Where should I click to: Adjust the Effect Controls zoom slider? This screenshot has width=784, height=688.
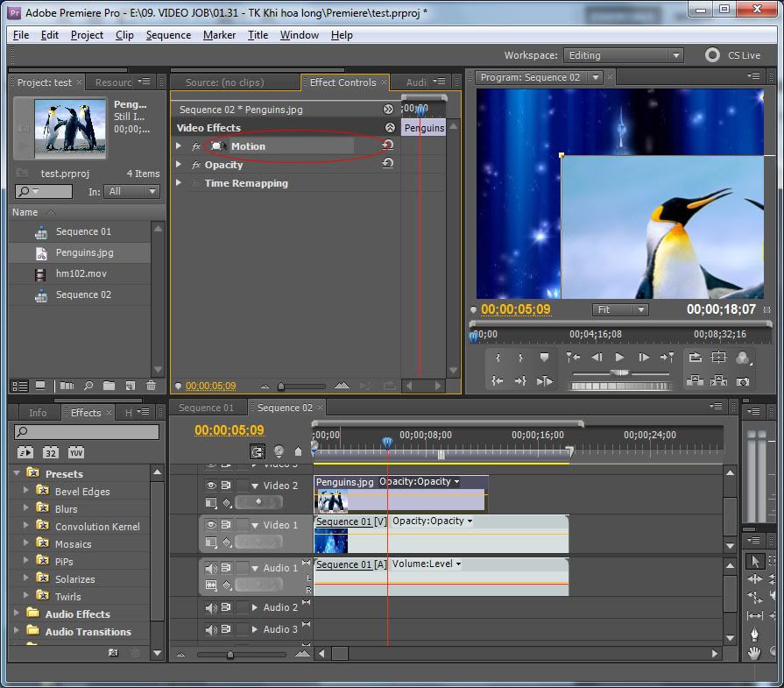tap(281, 387)
